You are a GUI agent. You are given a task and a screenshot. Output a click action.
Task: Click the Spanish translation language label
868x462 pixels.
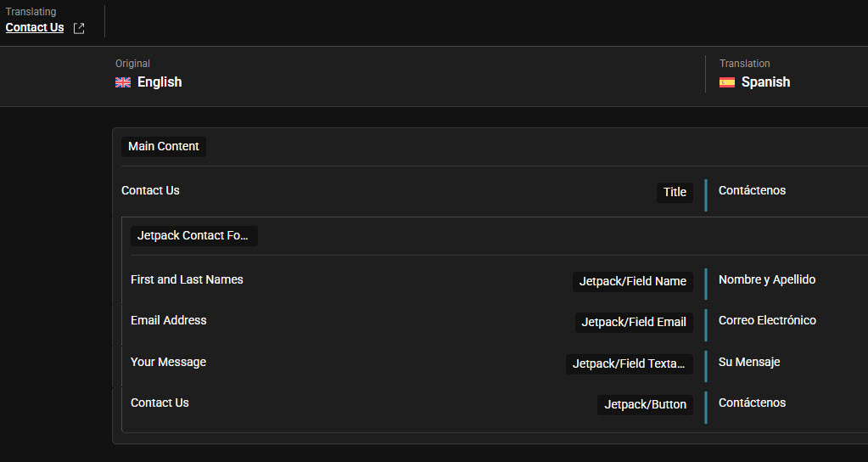tap(765, 82)
